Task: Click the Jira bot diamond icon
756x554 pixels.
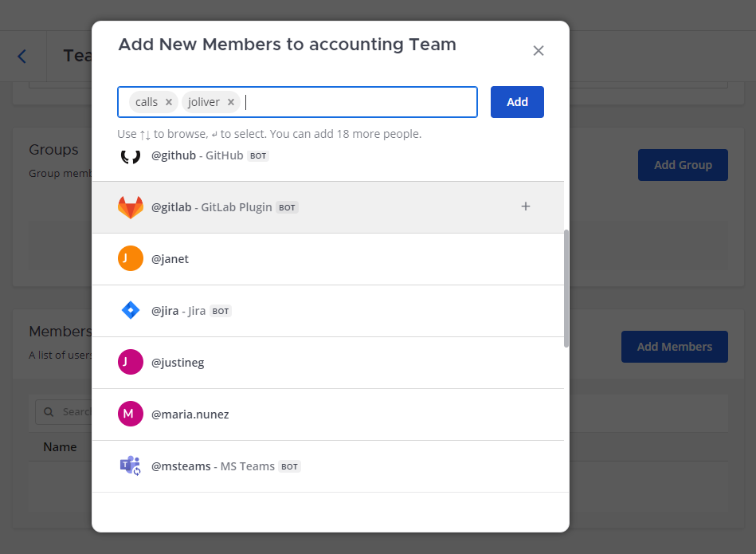Action: [x=130, y=310]
